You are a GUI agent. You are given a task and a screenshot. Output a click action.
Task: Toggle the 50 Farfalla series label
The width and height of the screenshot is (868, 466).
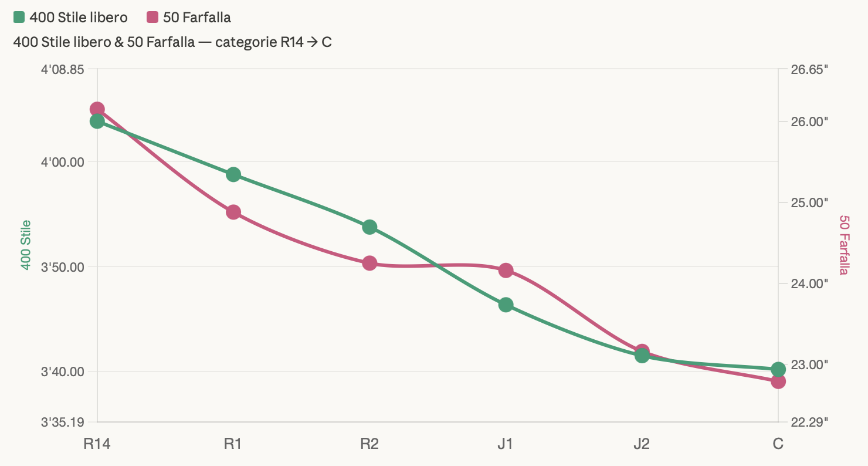pyautogui.click(x=197, y=18)
